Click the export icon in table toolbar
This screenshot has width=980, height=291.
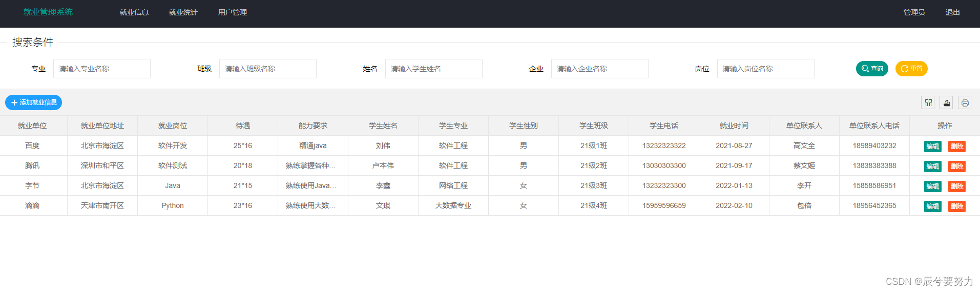pyautogui.click(x=946, y=103)
